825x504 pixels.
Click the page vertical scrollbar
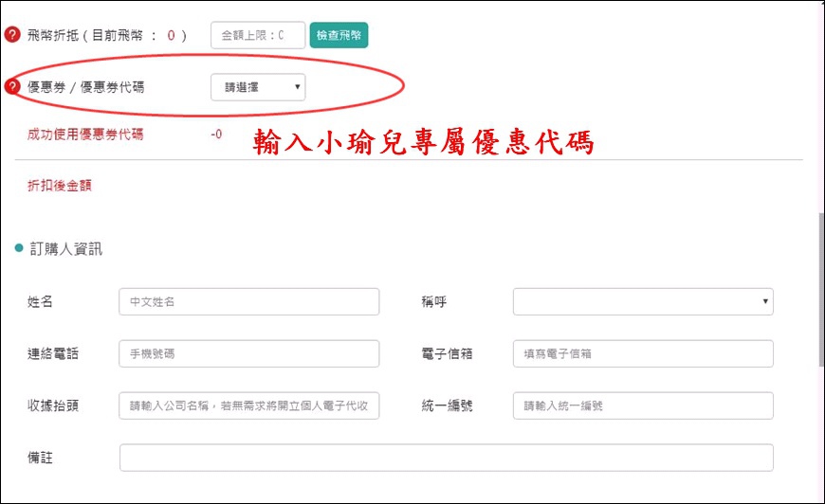coord(821,290)
